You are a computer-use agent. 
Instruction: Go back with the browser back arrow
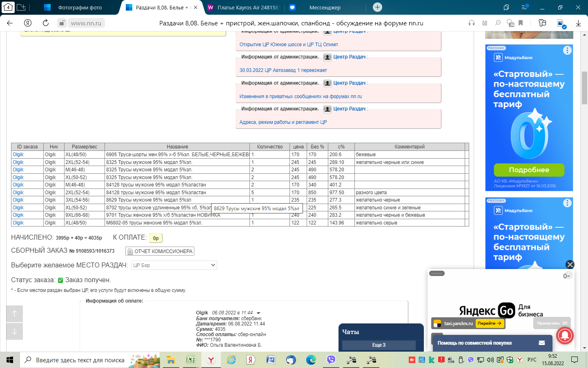10,23
